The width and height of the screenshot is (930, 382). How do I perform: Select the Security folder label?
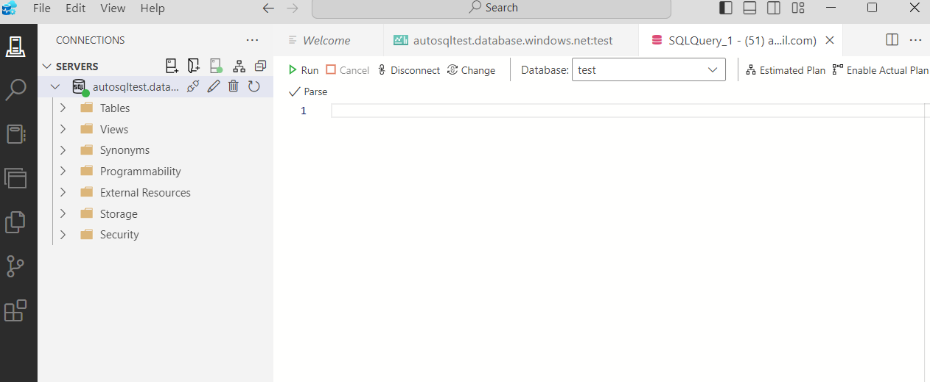[119, 234]
